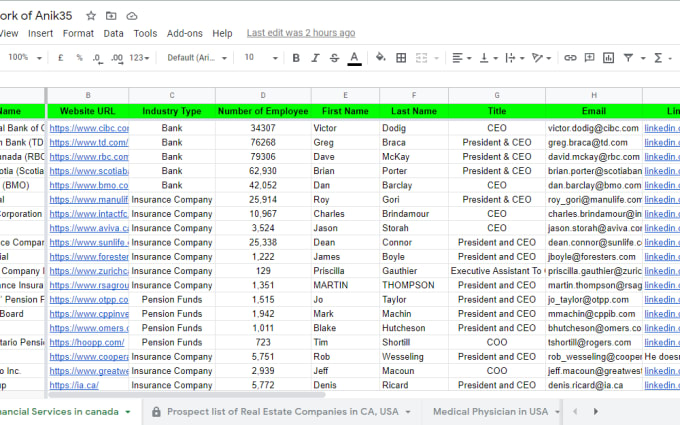Open vertical align dropdown
The image size is (680, 425).
488,58
